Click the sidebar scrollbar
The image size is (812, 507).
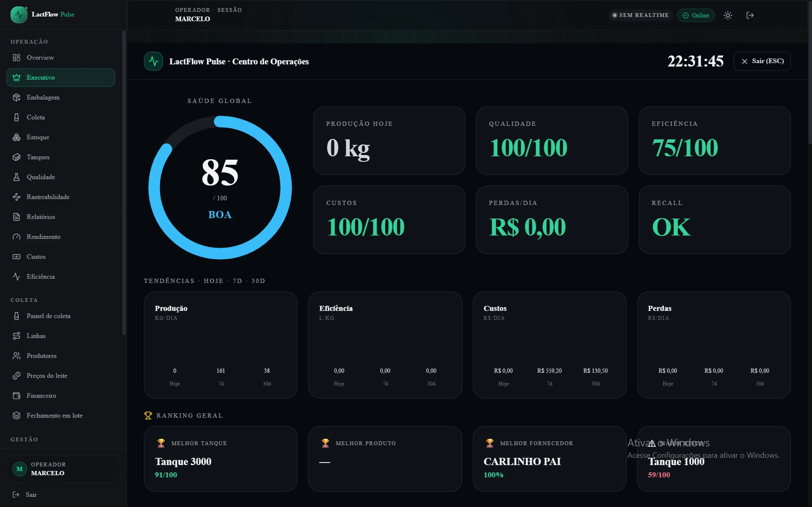(124, 182)
